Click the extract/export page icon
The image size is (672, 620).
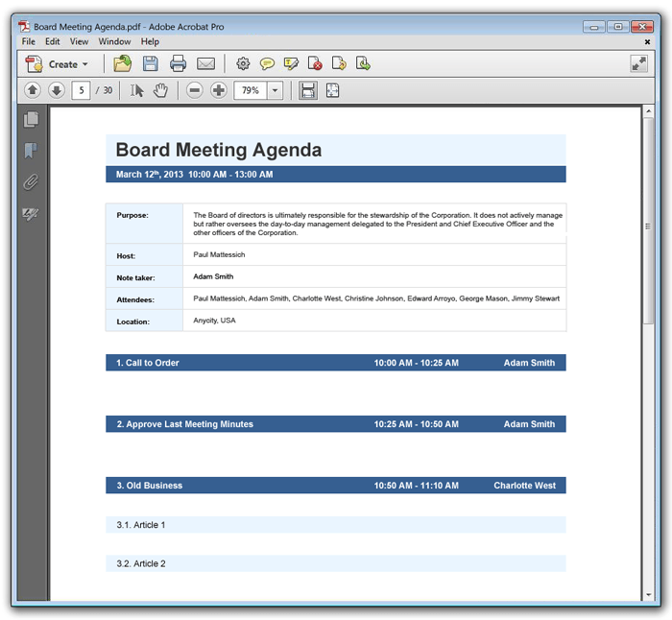(x=363, y=63)
